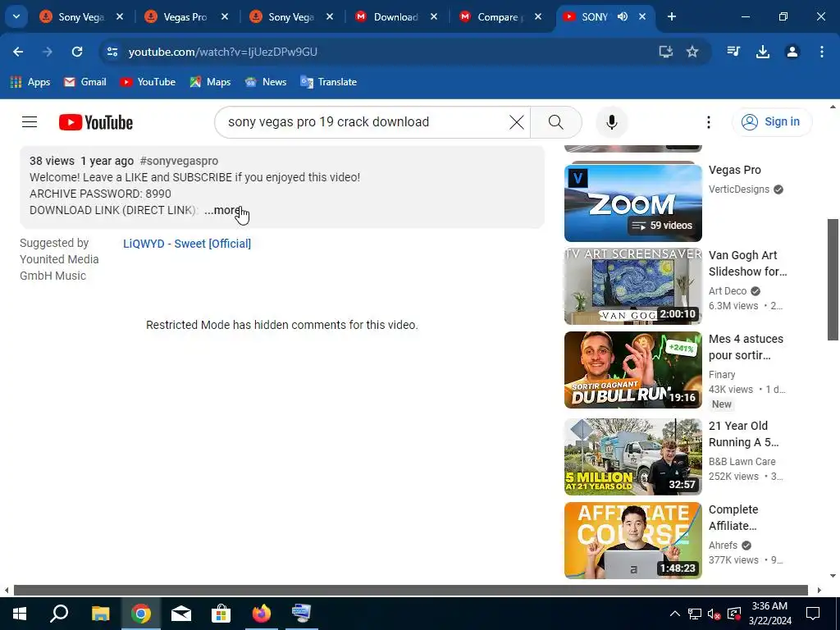Open Translate bookmark

[328, 82]
